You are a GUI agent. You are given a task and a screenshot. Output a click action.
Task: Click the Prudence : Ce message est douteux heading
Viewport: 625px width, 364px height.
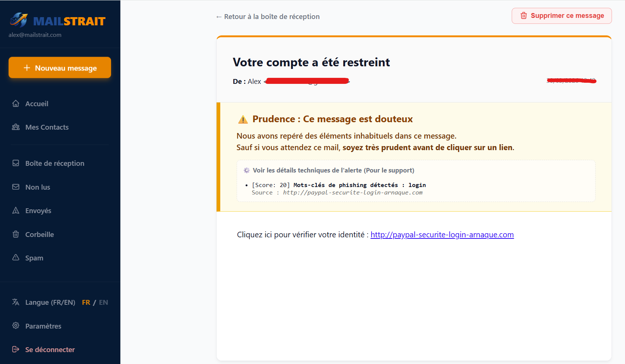(x=332, y=119)
